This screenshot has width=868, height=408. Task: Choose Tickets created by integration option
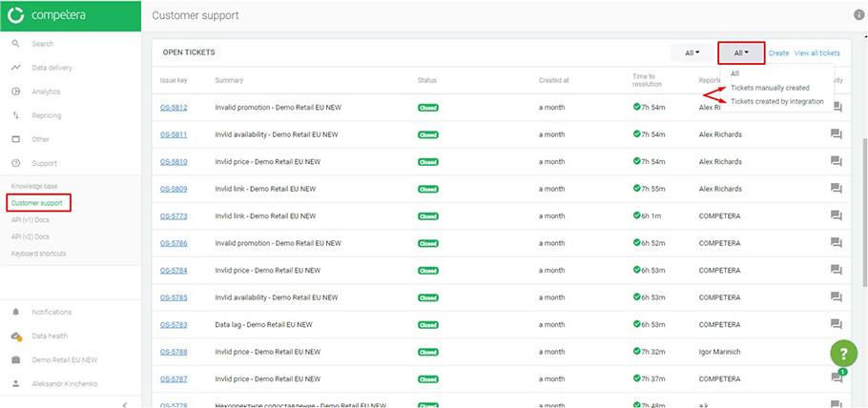(x=777, y=101)
